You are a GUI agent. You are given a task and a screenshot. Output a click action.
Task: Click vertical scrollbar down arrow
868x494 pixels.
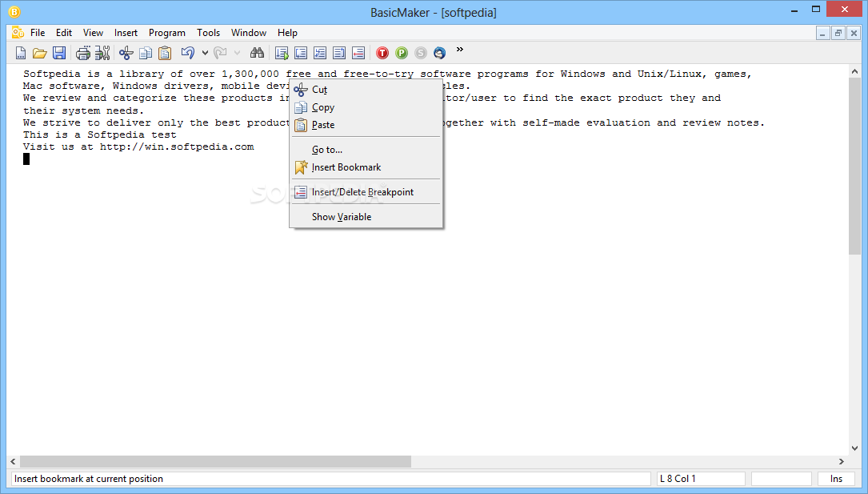pyautogui.click(x=854, y=448)
